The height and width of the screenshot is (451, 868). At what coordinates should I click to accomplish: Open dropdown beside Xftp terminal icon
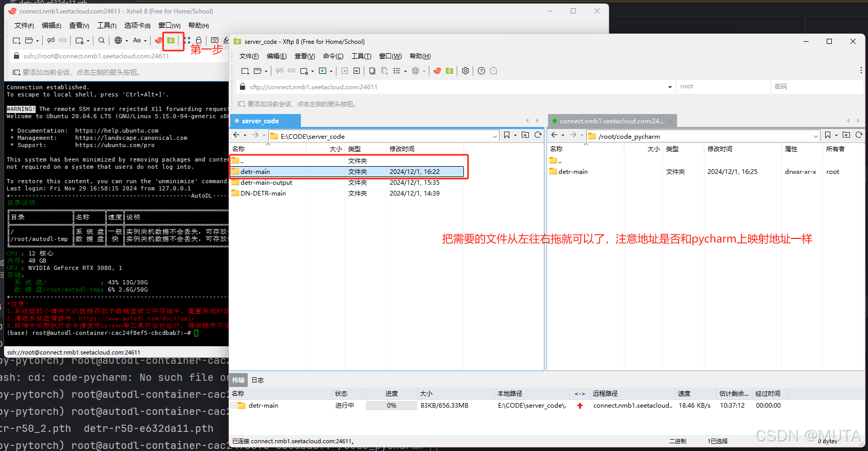tap(331, 71)
